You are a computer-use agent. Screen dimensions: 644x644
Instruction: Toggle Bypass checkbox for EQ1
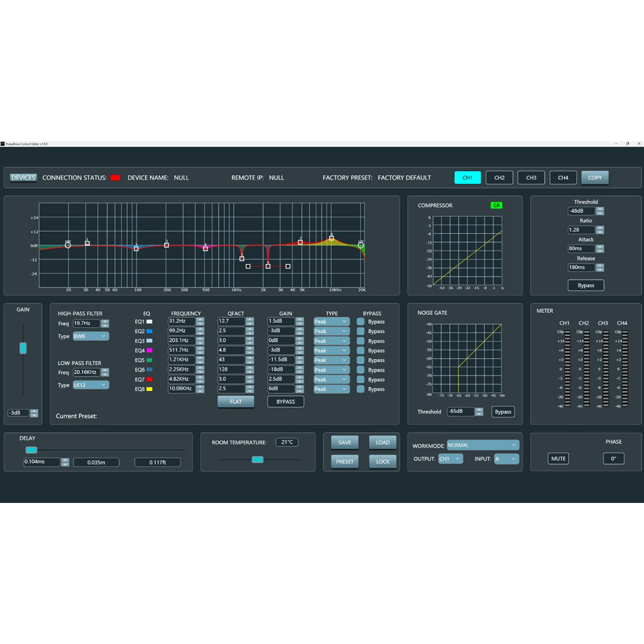(361, 321)
